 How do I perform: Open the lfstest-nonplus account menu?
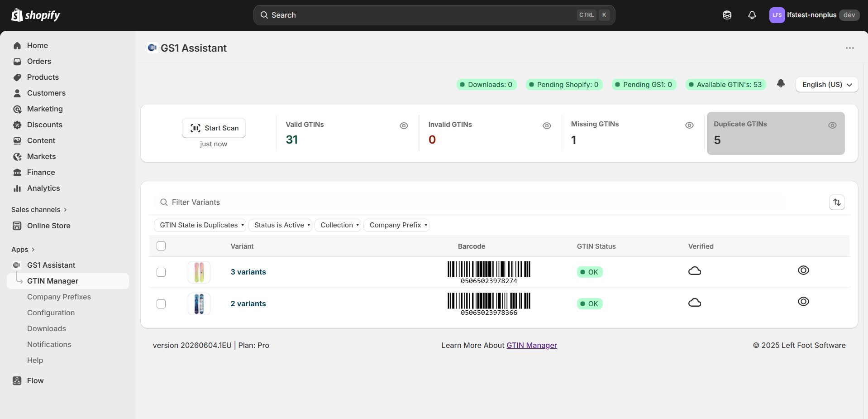[814, 15]
